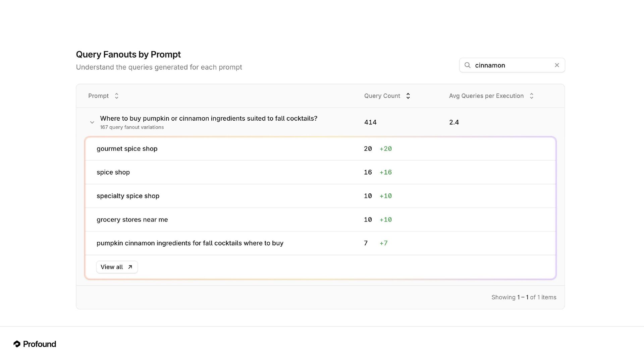Click the Profound wordmark text

(40, 344)
